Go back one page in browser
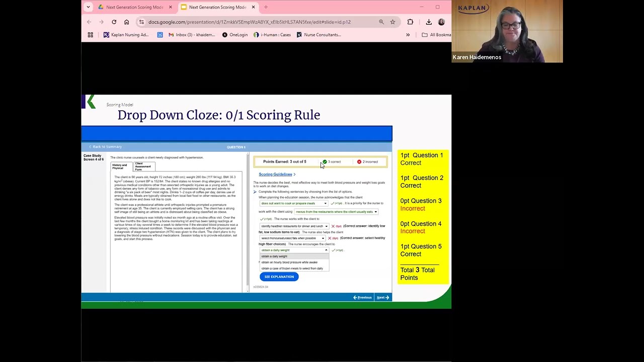The height and width of the screenshot is (362, 644). (89, 22)
